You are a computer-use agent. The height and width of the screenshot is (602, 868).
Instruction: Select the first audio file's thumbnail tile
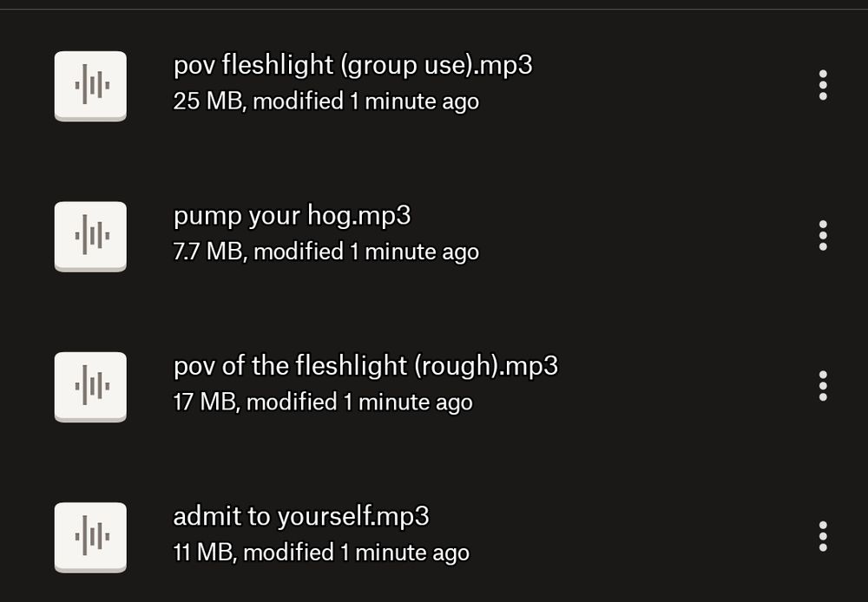point(91,86)
